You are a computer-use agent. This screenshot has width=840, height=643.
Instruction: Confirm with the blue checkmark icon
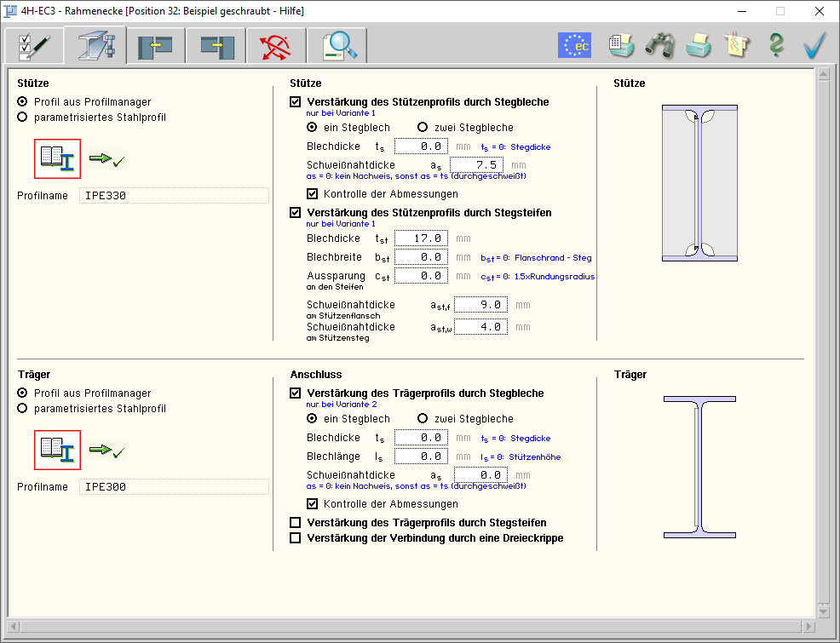coord(815,45)
